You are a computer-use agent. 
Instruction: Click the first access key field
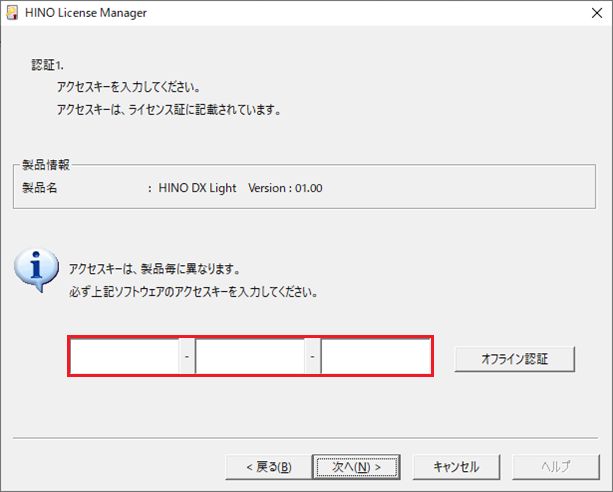tap(125, 356)
